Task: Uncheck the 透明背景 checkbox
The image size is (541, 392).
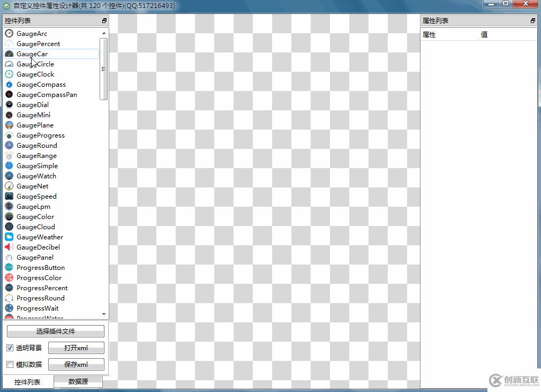Action: (10, 348)
